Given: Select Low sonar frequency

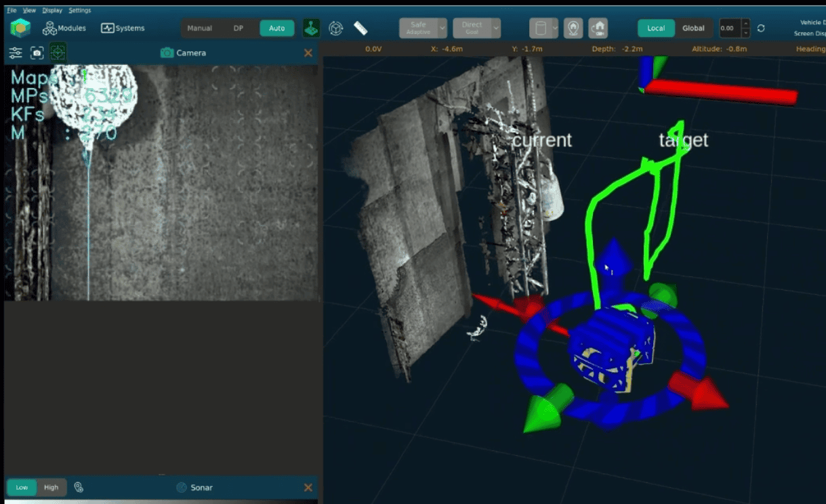Looking at the screenshot, I should pos(22,487).
